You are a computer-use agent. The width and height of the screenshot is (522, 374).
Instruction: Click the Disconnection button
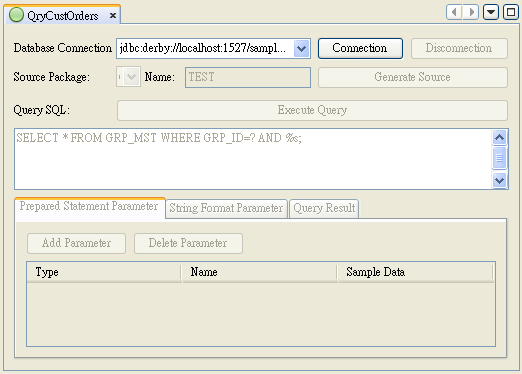(x=459, y=48)
